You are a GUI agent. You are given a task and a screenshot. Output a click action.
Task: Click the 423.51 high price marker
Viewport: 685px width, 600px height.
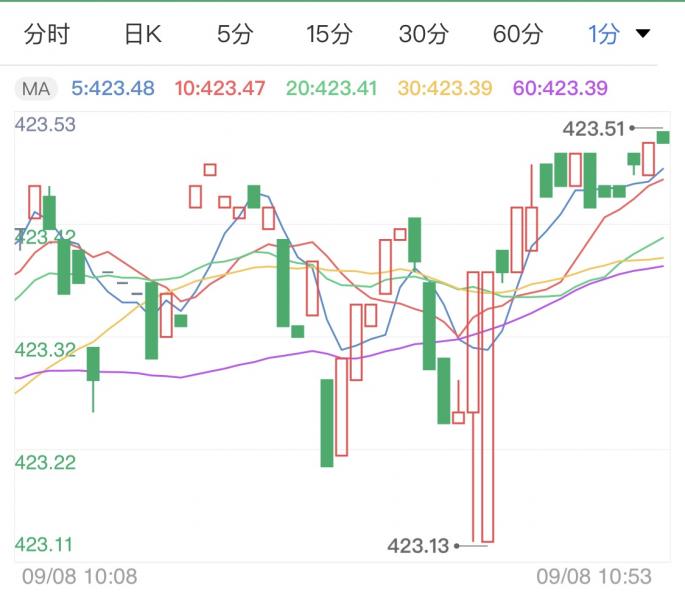(x=593, y=128)
